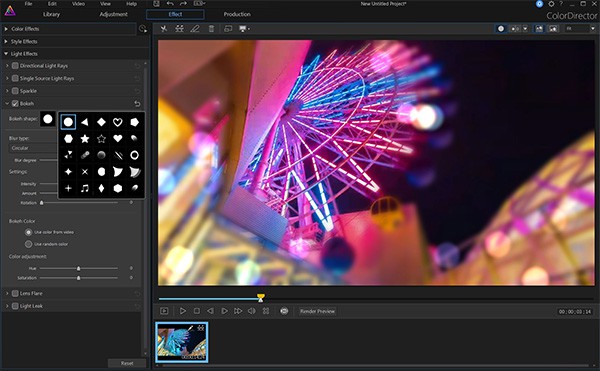The width and height of the screenshot is (600, 371).
Task: Tick the Sparkle effect checkbox
Action: 15,91
